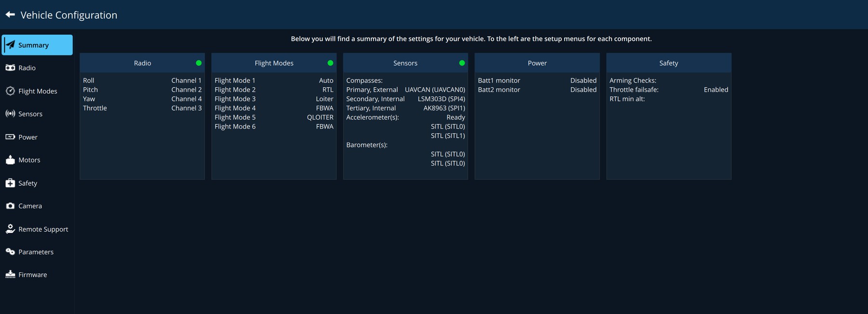The height and width of the screenshot is (314, 868).
Task: Click SITL (SITL1) accelerometer entry
Action: point(448,135)
